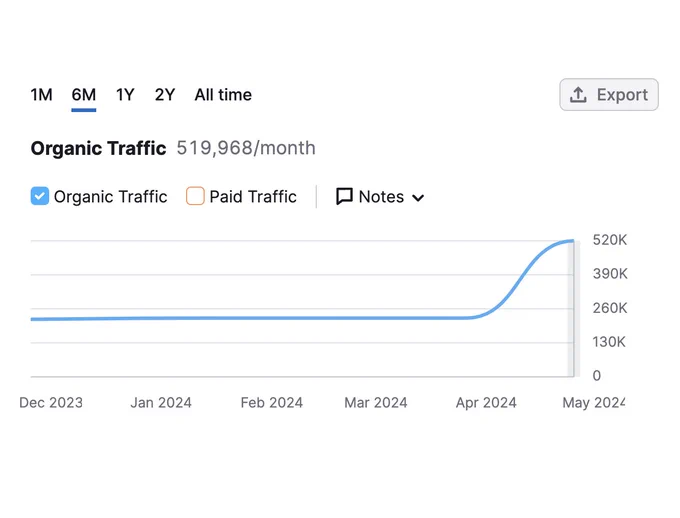Open the Notes dropdown
The height and width of the screenshot is (518, 680).
pos(380,197)
